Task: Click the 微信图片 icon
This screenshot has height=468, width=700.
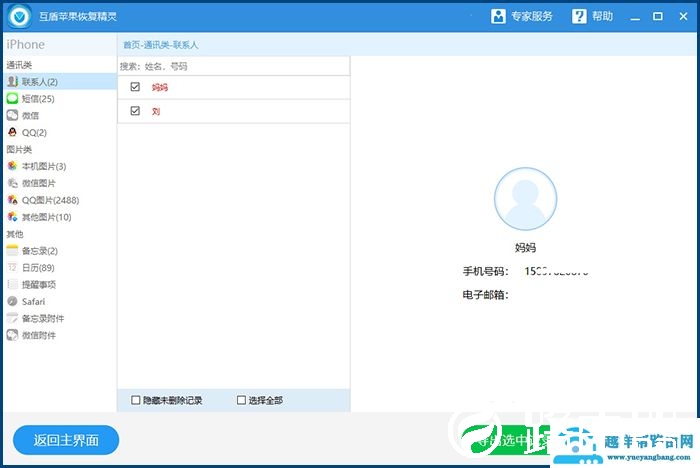Action: 12,183
